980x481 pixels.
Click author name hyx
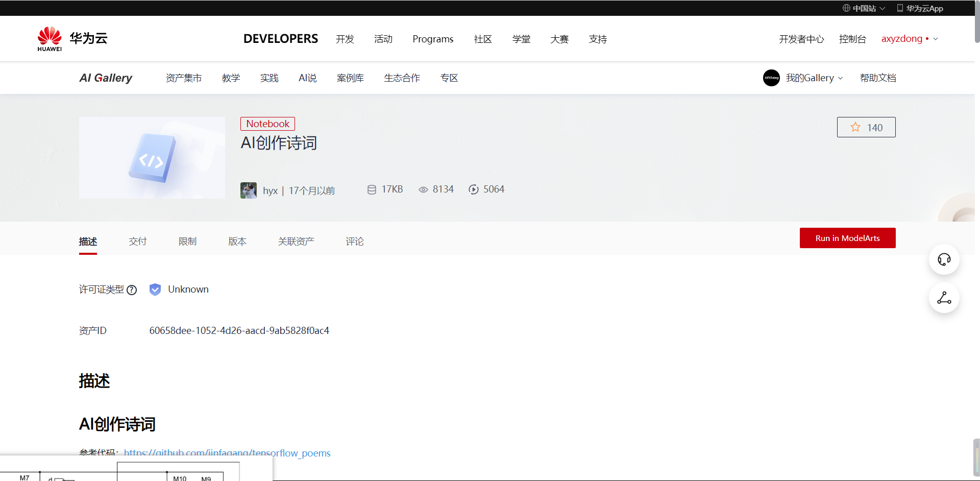point(271,190)
